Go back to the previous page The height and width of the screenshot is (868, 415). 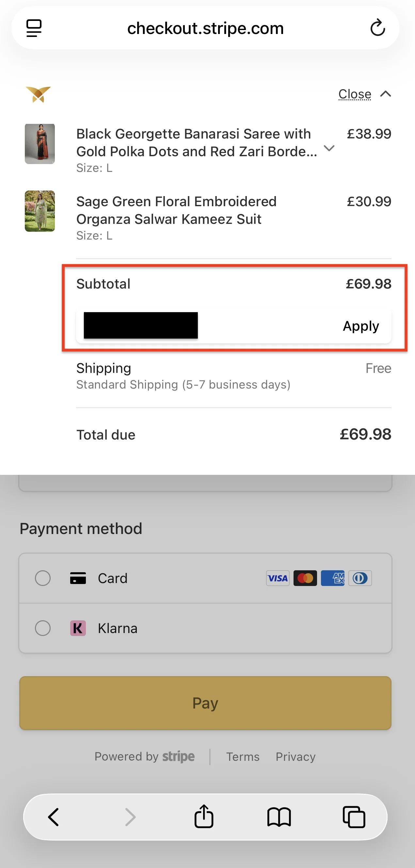tap(54, 817)
